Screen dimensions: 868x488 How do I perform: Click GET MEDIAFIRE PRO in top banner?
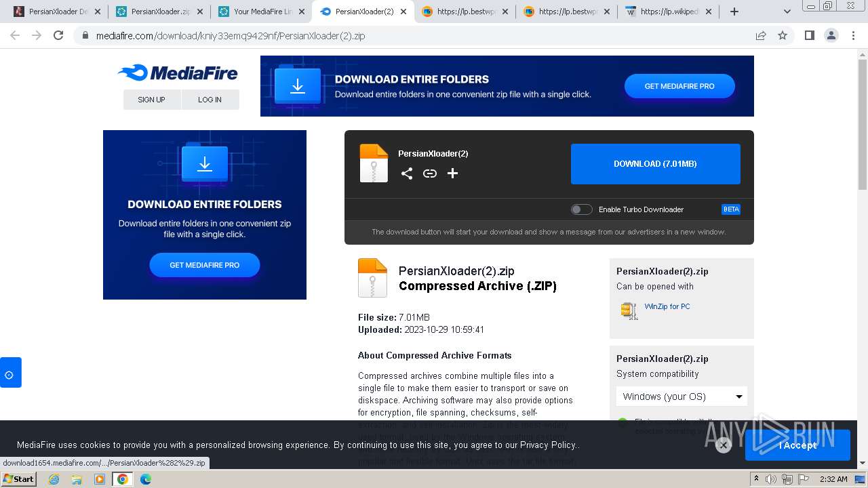[x=679, y=86]
